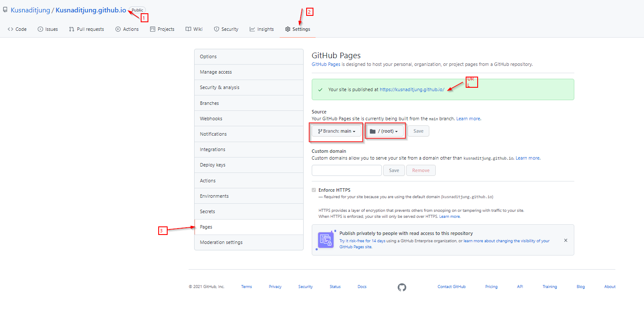Viewport: 644px width, 312px height.
Task: Go to Branches settings
Action: tap(249, 103)
